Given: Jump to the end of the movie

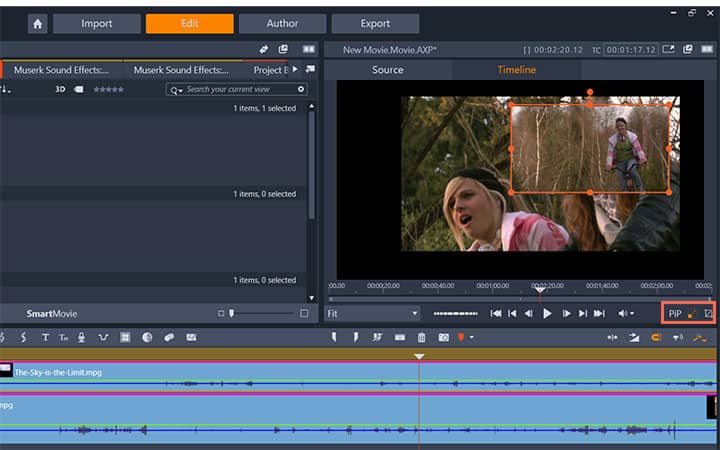Looking at the screenshot, I should click(599, 314).
